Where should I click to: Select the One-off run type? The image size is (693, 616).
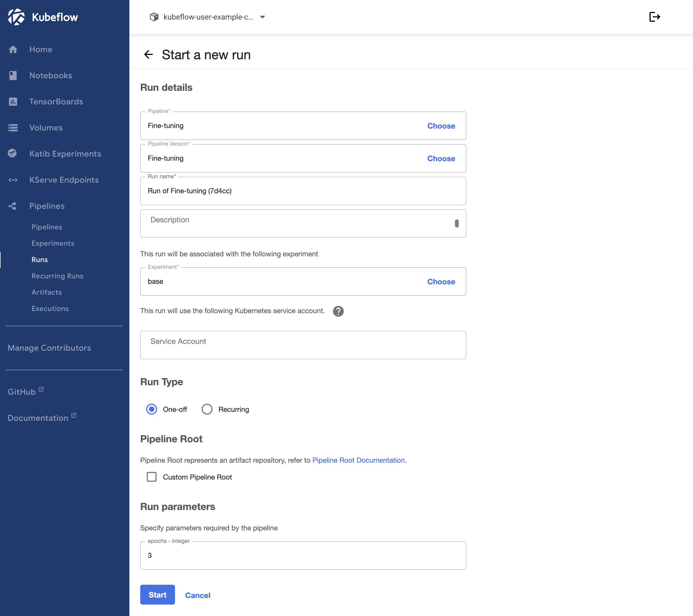(152, 409)
